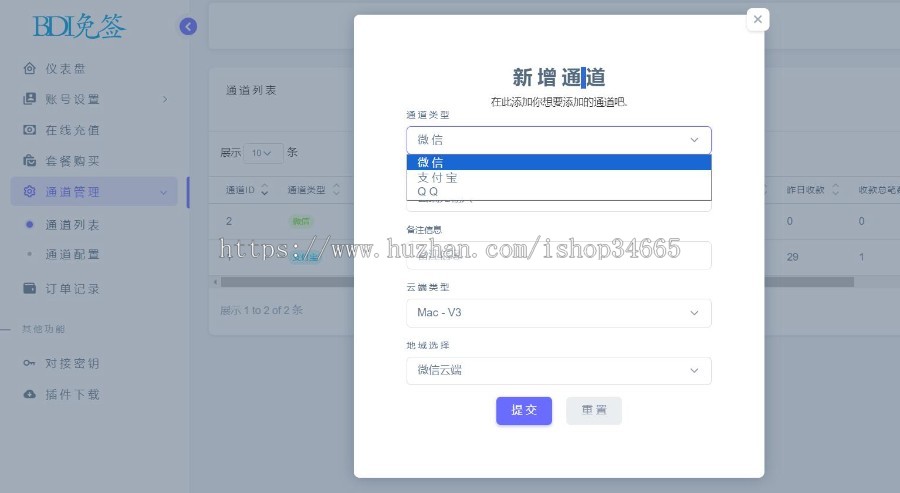The height and width of the screenshot is (493, 900).
Task: Click the 仪表盘 home icon
Action: pyautogui.click(x=29, y=68)
